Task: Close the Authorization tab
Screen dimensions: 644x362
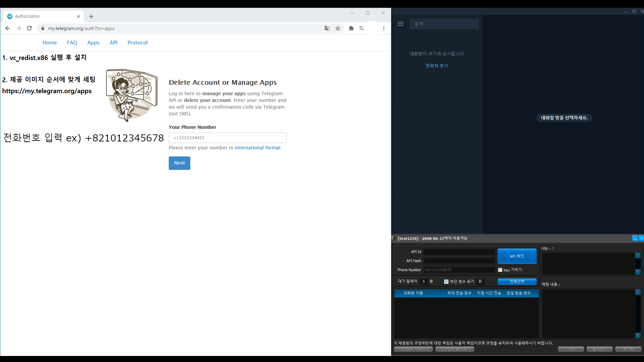Action: tap(78, 16)
